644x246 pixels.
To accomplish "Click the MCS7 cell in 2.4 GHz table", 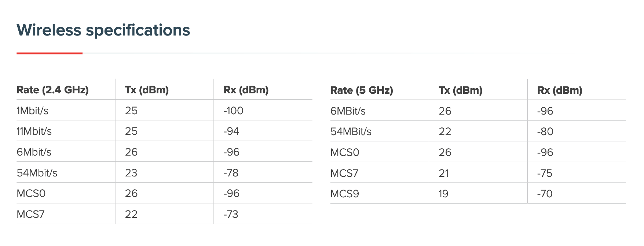I will pyautogui.click(x=31, y=214).
